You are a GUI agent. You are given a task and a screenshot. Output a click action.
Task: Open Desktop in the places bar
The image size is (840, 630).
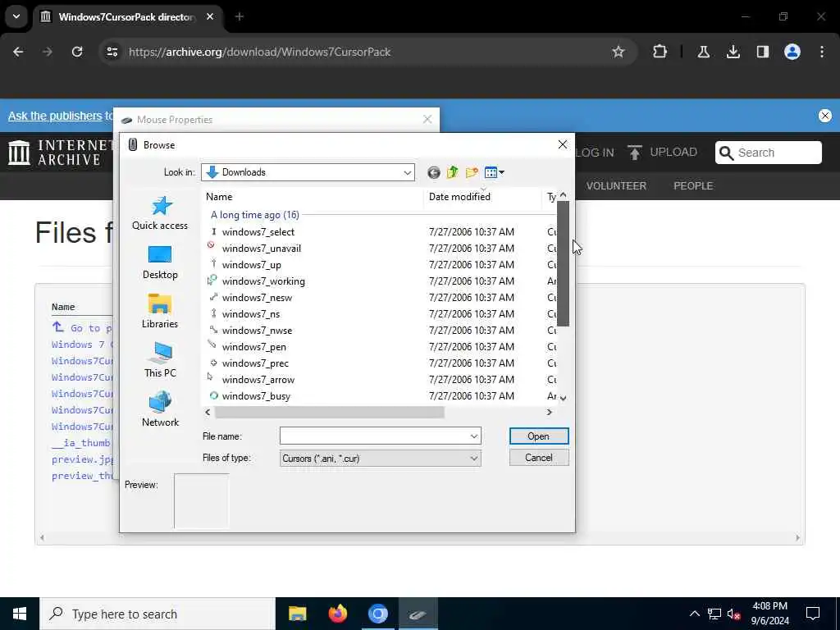click(160, 262)
